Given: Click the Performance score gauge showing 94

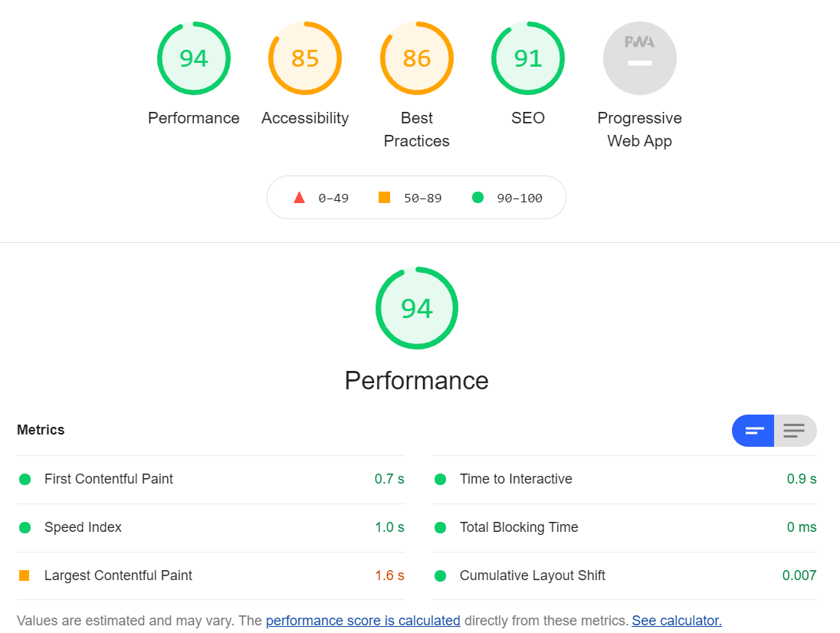Looking at the screenshot, I should click(193, 58).
